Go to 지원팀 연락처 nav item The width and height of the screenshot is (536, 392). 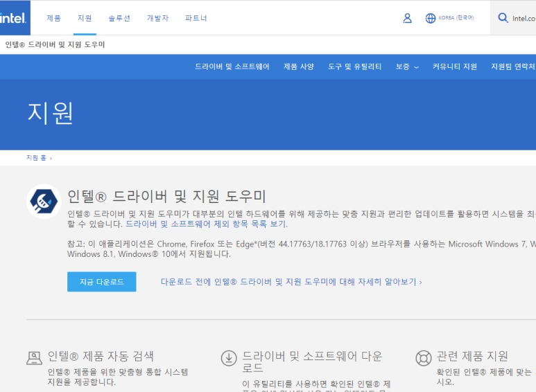[513, 66]
